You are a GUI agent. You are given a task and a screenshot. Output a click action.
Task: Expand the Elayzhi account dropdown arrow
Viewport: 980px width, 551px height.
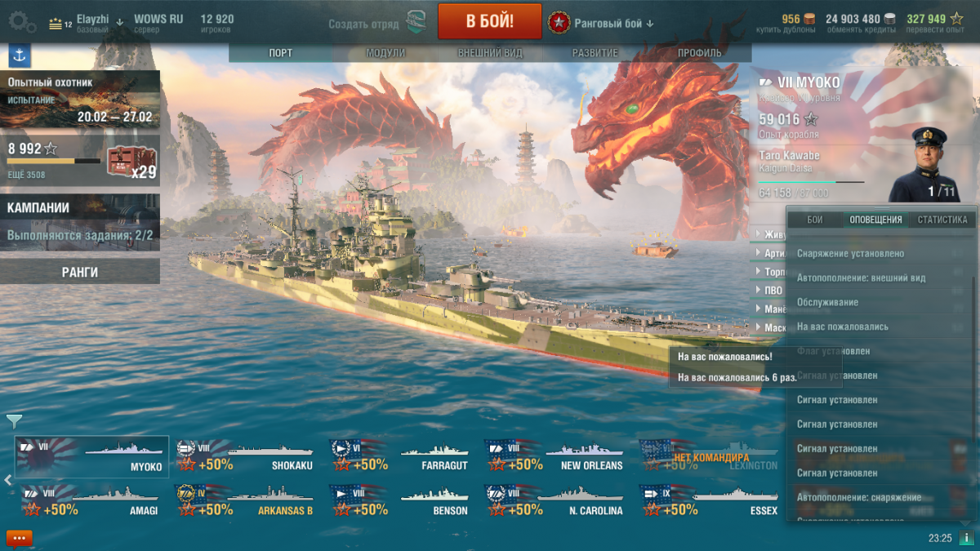pyautogui.click(x=119, y=21)
